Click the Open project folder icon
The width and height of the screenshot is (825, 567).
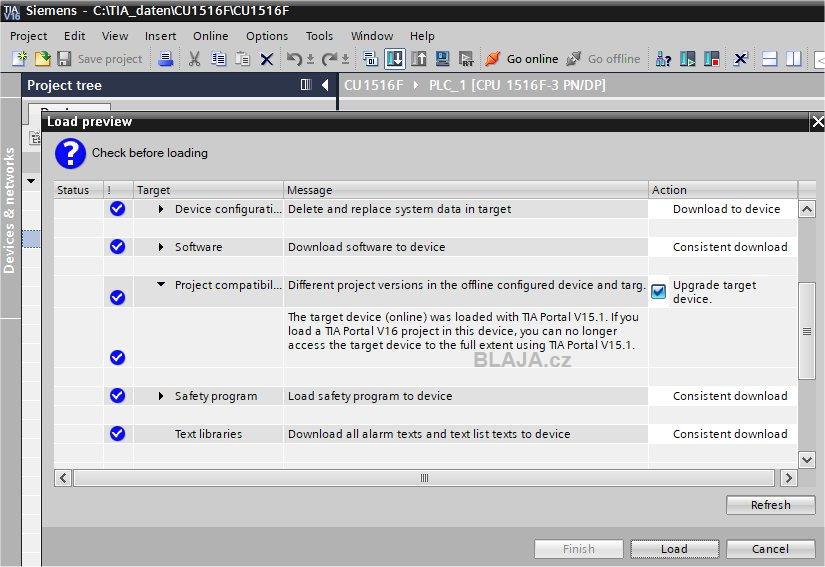[x=42, y=58]
